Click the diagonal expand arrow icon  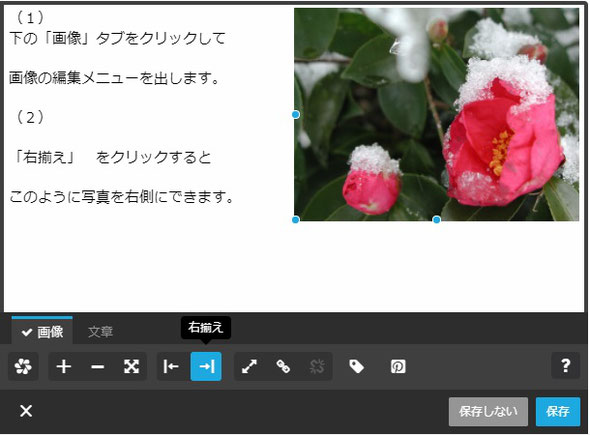pyautogui.click(x=249, y=366)
